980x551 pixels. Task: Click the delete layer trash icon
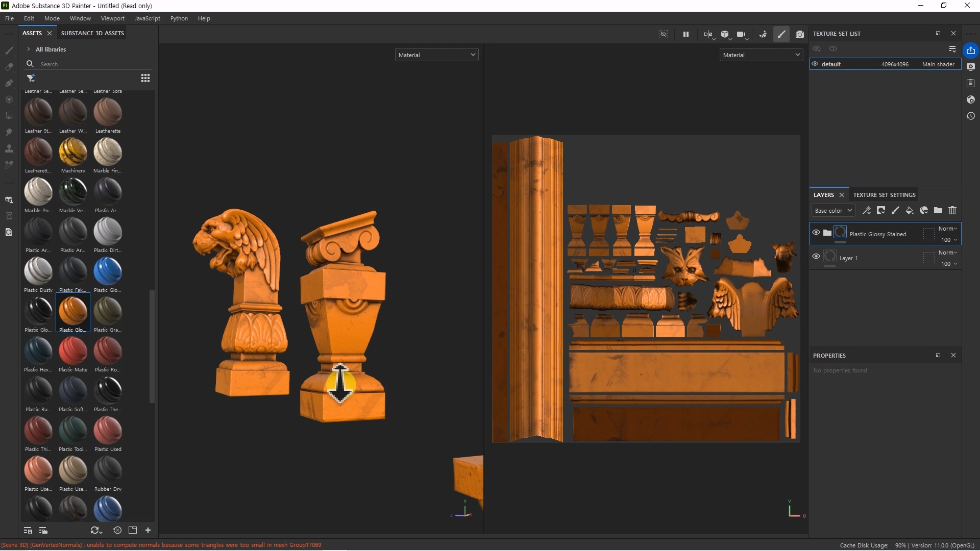pos(952,210)
